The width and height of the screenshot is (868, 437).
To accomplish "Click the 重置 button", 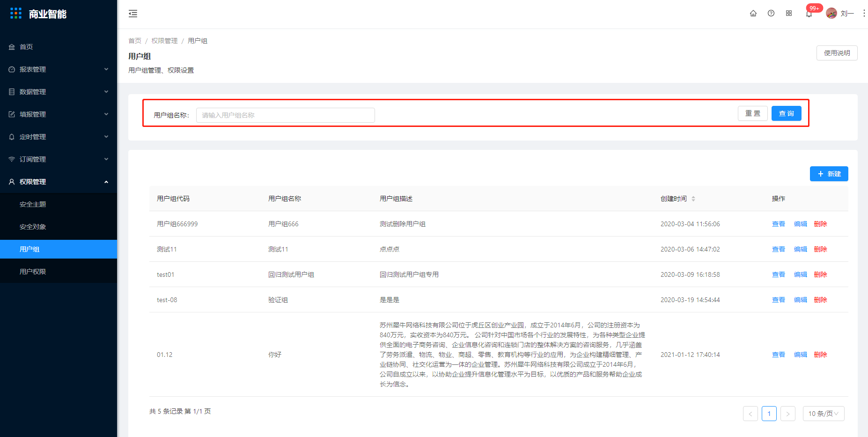I will coord(753,113).
